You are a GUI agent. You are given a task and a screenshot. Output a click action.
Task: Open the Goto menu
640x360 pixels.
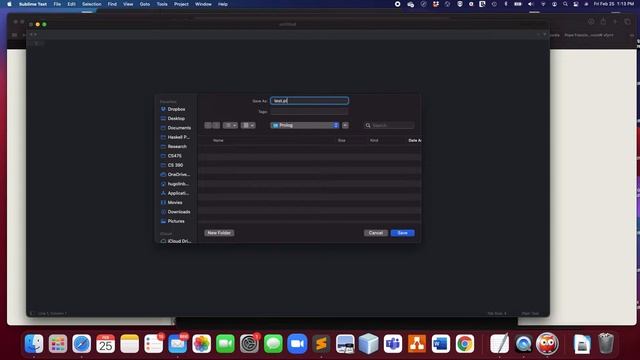(x=145, y=4)
